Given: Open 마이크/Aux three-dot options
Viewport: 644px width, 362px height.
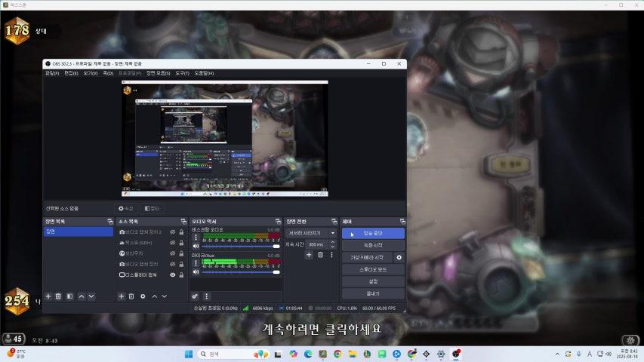Looking at the screenshot, I should pos(196,263).
